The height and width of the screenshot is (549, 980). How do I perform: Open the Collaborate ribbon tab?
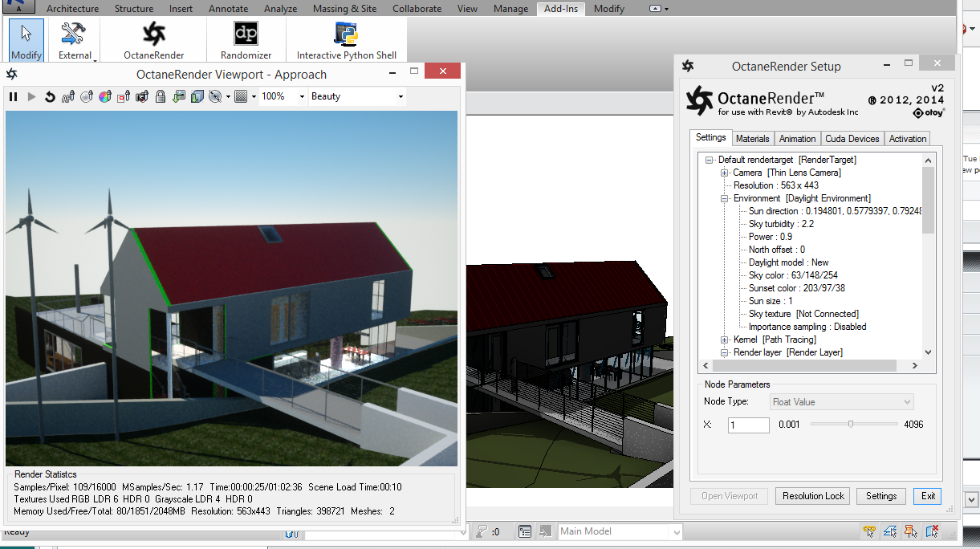click(417, 9)
